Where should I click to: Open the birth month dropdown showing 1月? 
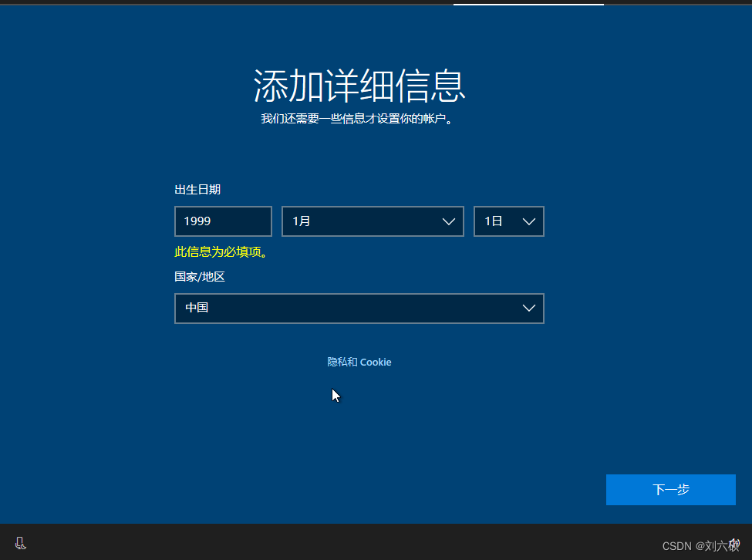click(373, 221)
